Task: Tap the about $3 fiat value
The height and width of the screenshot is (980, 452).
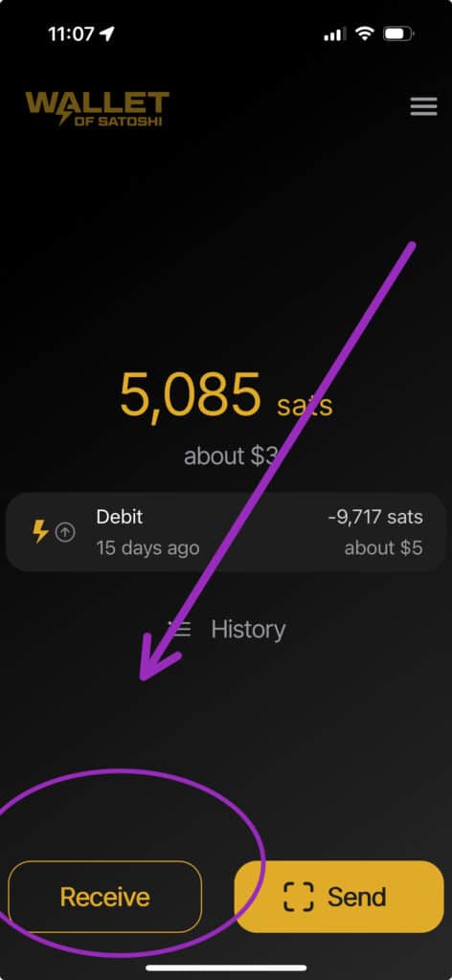Action: (x=230, y=457)
